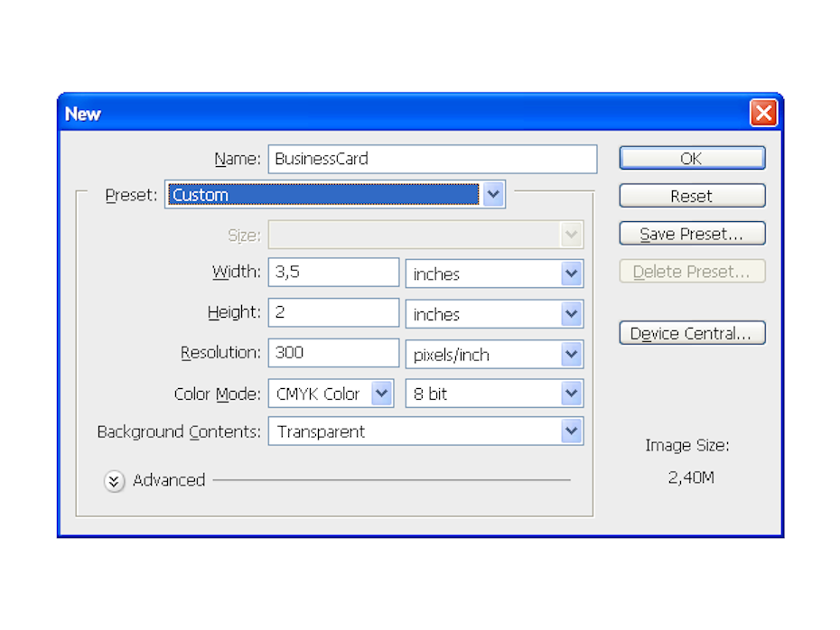Open Device Central
840x630 pixels.
click(692, 333)
